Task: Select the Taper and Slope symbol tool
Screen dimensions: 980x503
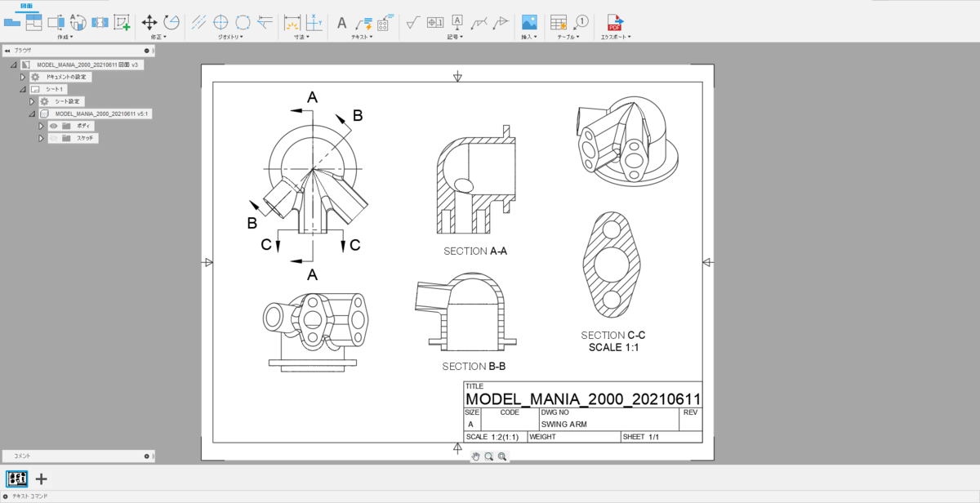Action: 501,22
